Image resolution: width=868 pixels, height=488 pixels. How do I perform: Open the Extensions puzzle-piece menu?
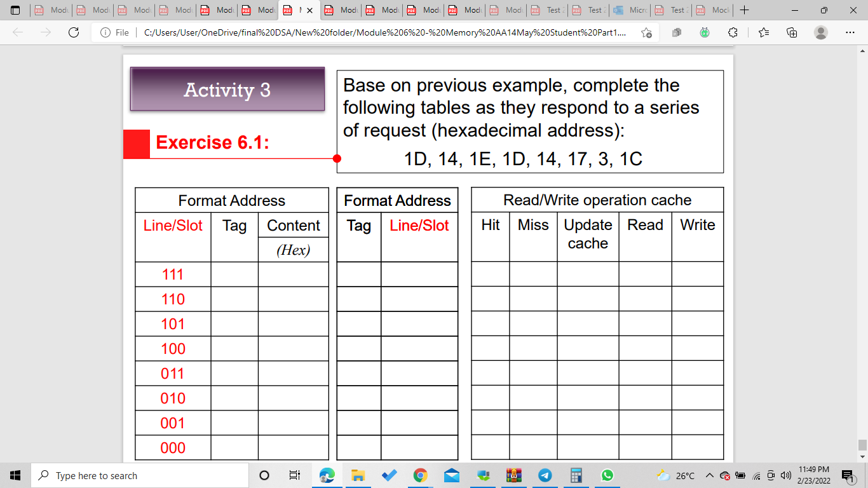point(733,32)
